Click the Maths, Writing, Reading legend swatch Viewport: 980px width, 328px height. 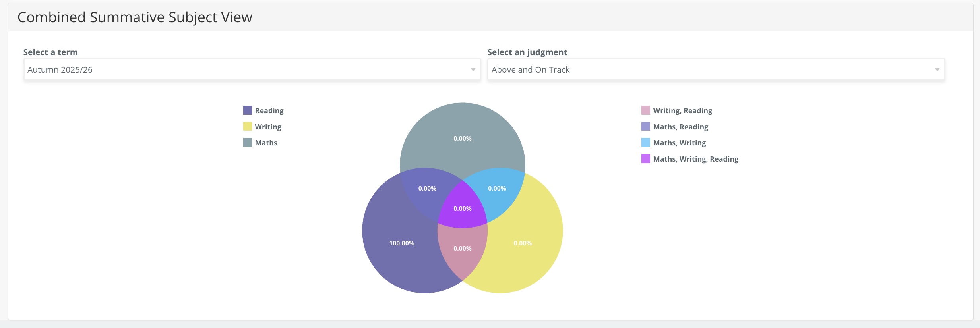[x=646, y=159]
